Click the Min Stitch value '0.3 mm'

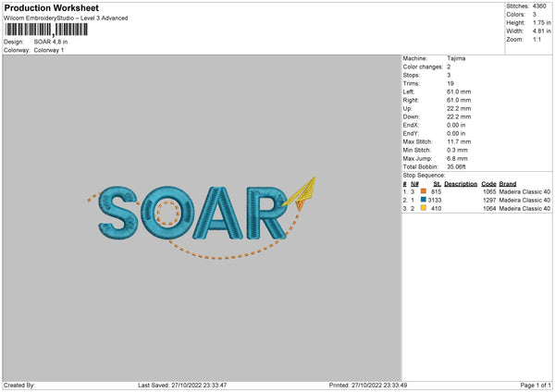click(457, 150)
